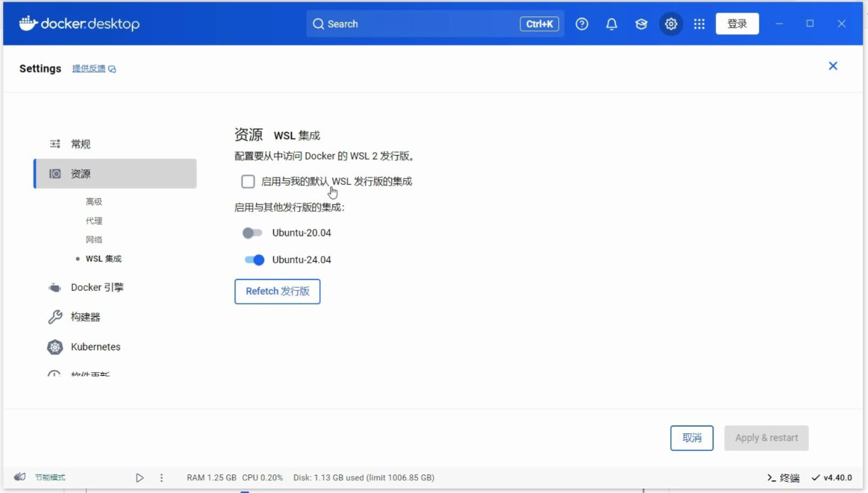Open the three-dot menu in status bar
Screen dimensions: 868x493
pyautogui.click(x=162, y=477)
